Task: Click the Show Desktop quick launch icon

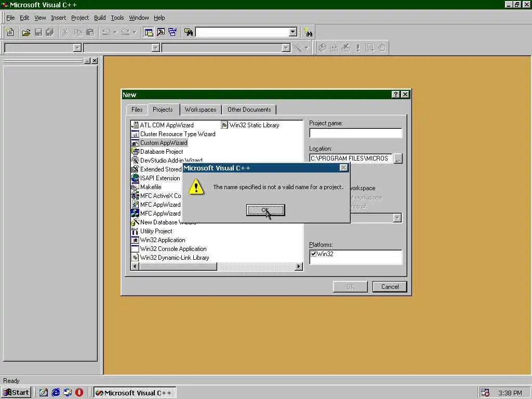Action: 44,393
